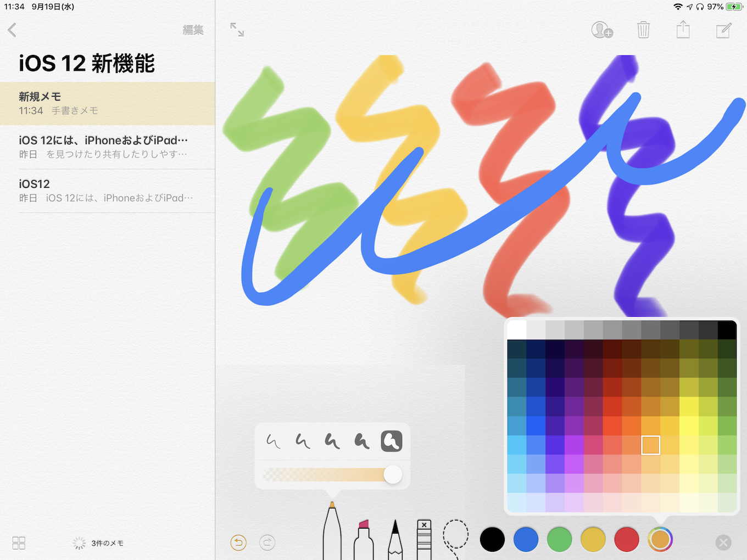
Task: Pick white in the color grid
Action: 516,330
